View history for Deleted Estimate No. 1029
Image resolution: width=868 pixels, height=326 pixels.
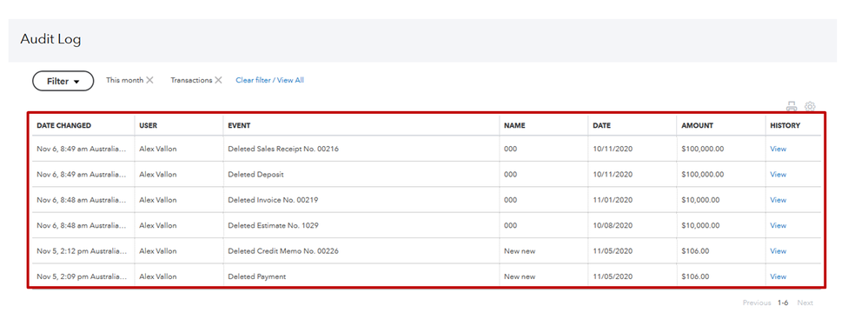778,225
